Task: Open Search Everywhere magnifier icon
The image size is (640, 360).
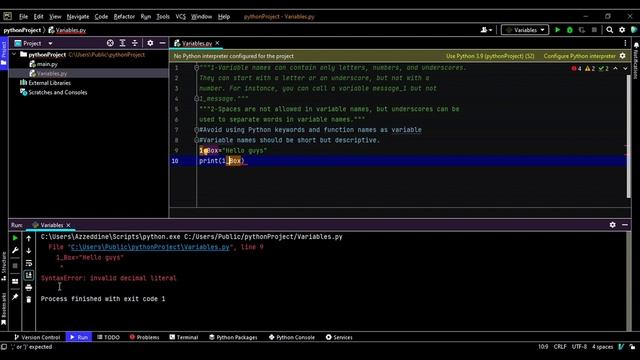Action: [609, 30]
